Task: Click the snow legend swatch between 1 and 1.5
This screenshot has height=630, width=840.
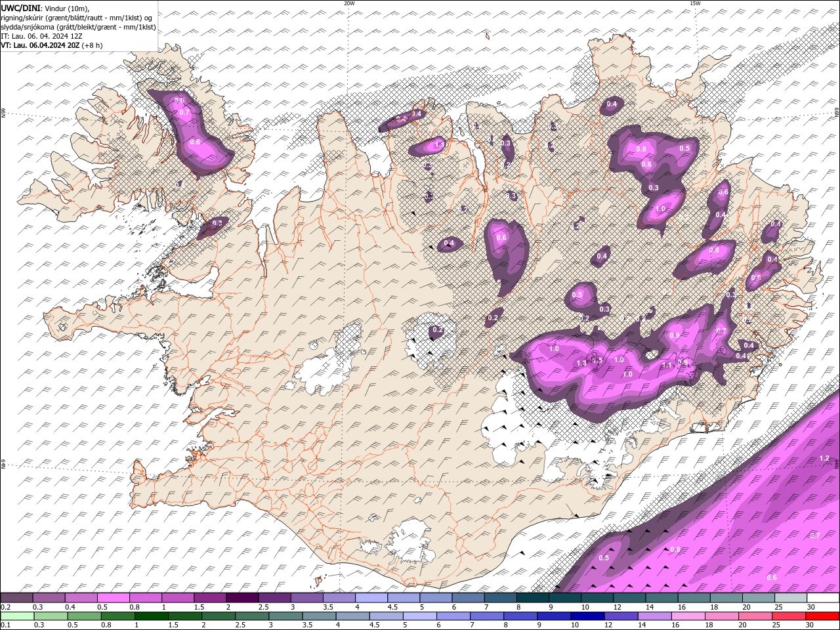Action: point(177,598)
